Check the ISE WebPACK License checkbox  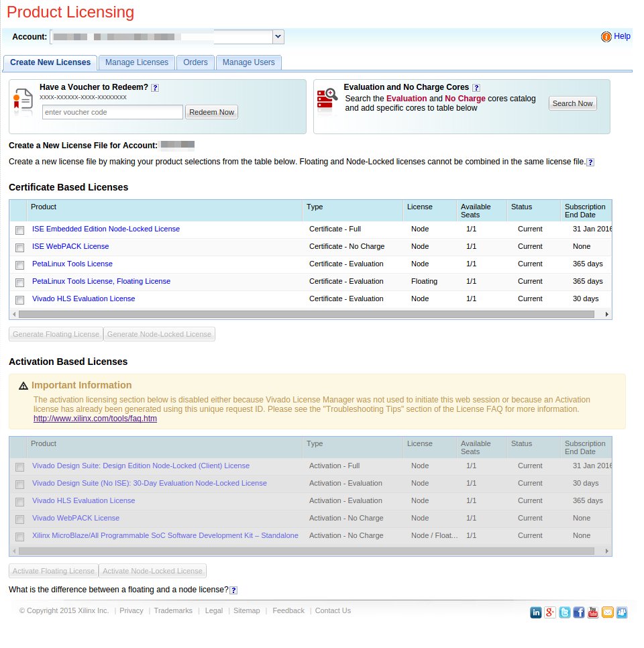click(x=19, y=248)
